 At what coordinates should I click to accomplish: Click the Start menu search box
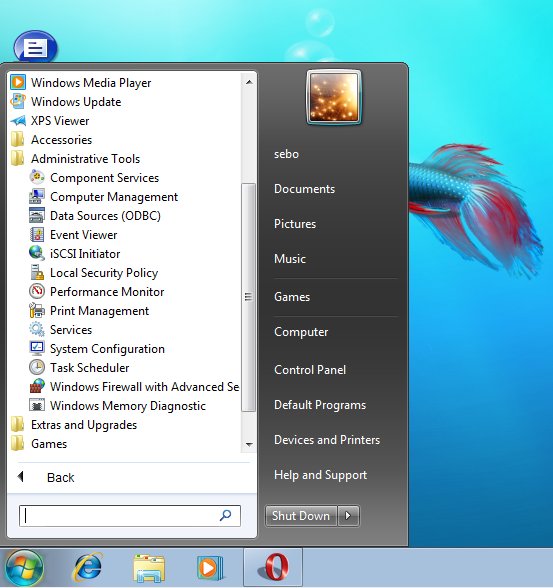[x=130, y=516]
